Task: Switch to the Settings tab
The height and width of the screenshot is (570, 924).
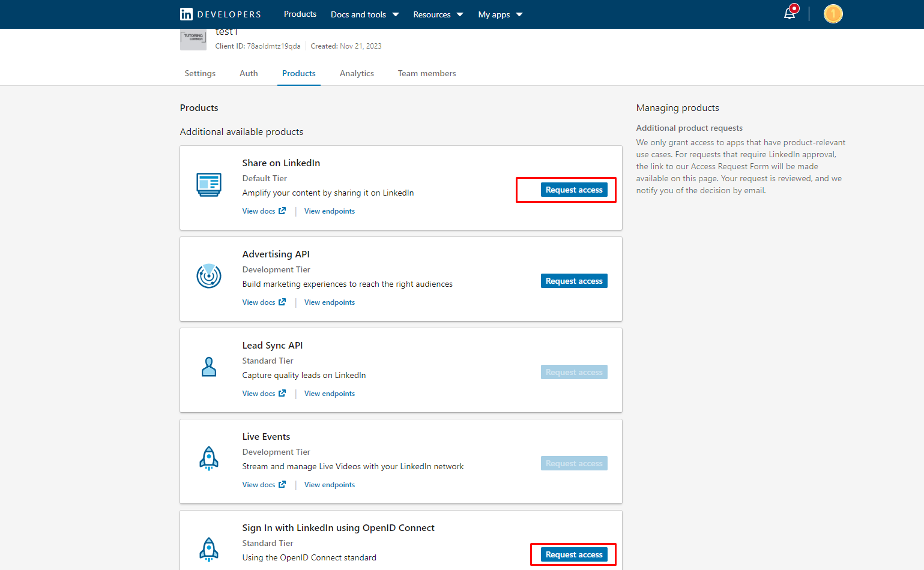Action: tap(199, 73)
